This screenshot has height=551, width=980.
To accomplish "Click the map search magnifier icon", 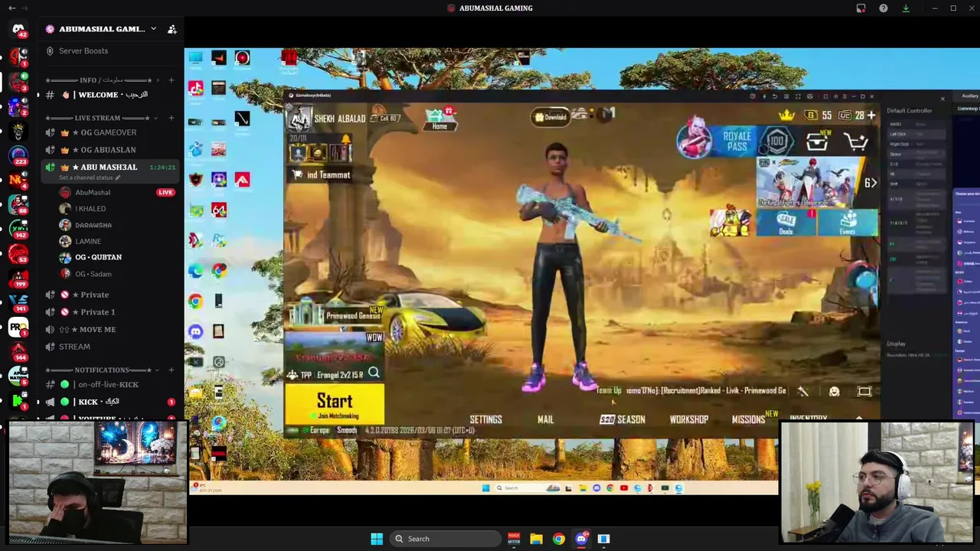I will click(x=374, y=373).
